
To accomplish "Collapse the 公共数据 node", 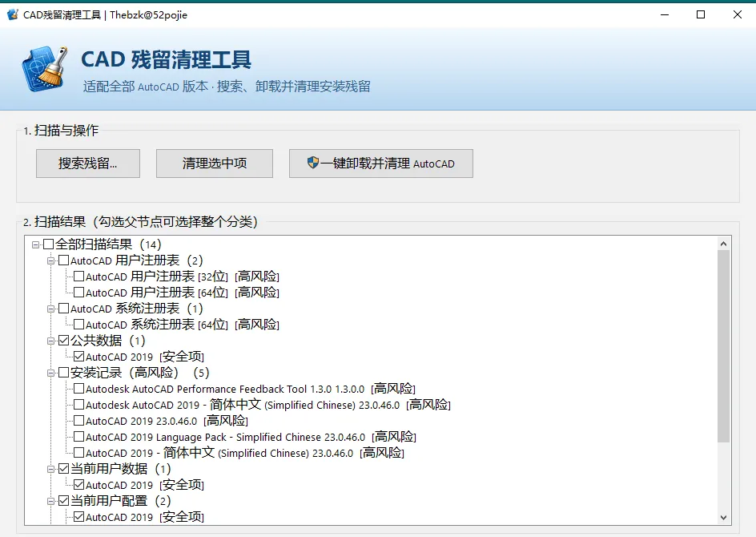I will pyautogui.click(x=50, y=341).
